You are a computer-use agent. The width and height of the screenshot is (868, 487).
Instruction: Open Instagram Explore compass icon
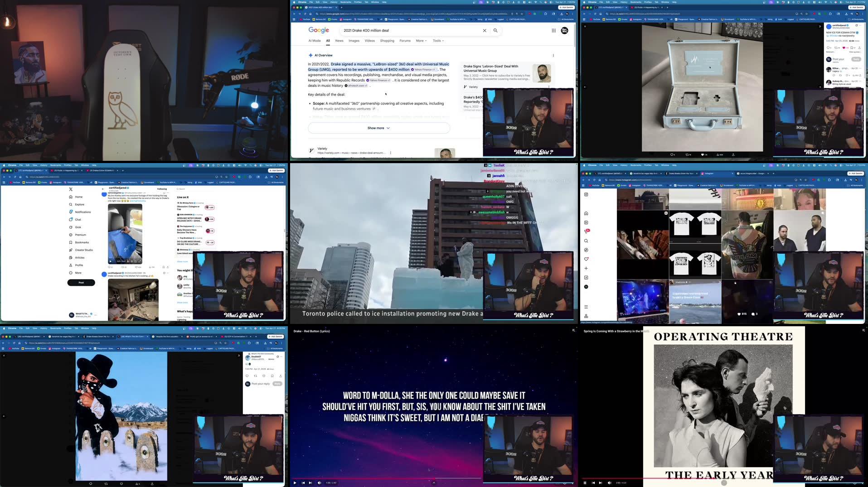586,250
